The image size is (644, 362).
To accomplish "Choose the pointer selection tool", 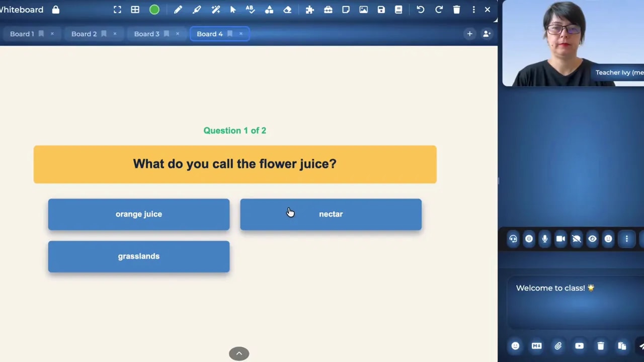I will [x=233, y=10].
